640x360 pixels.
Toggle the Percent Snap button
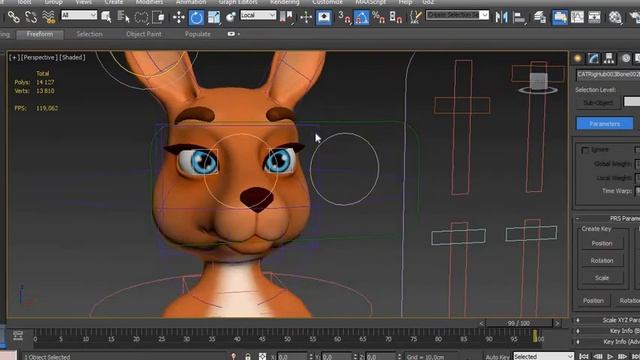click(x=378, y=17)
